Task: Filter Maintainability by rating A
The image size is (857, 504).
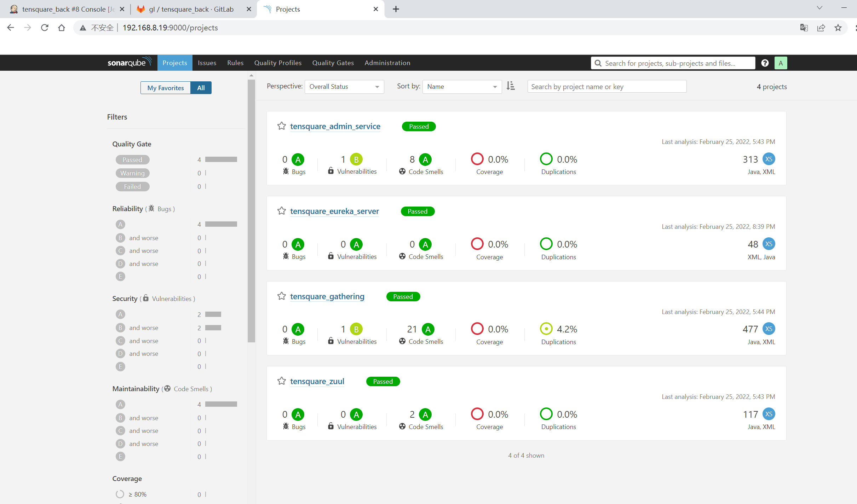Action: pyautogui.click(x=120, y=404)
